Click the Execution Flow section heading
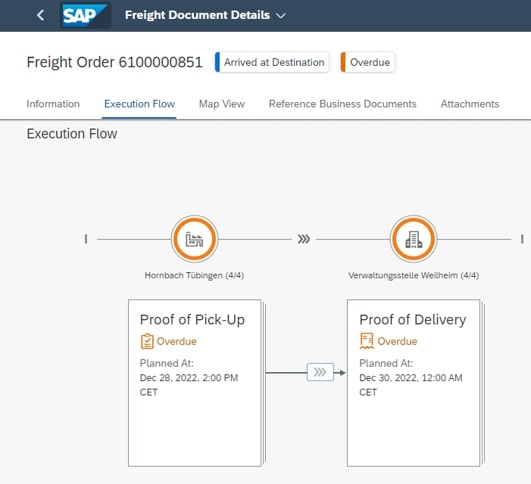 72,134
